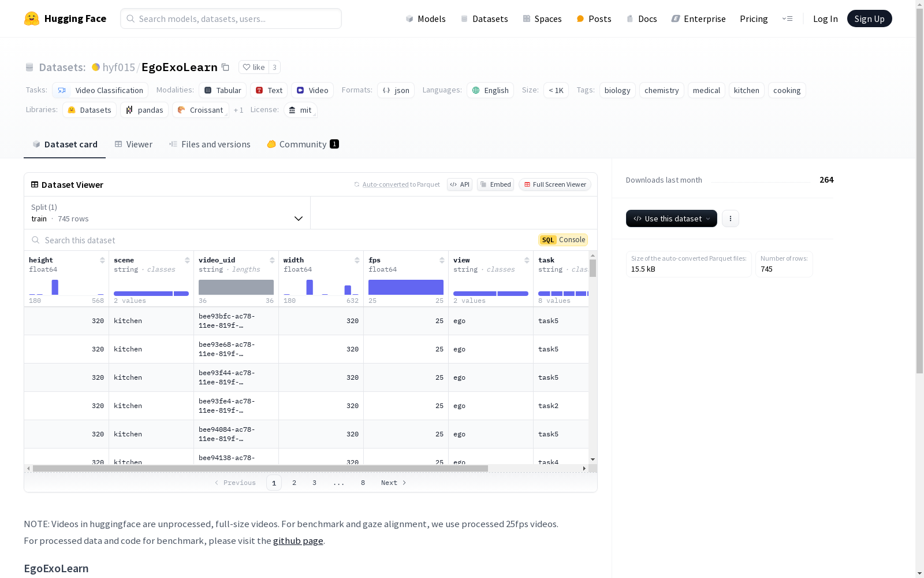Click the Datasets library tag
The height and width of the screenshot is (578, 924).
coord(90,110)
